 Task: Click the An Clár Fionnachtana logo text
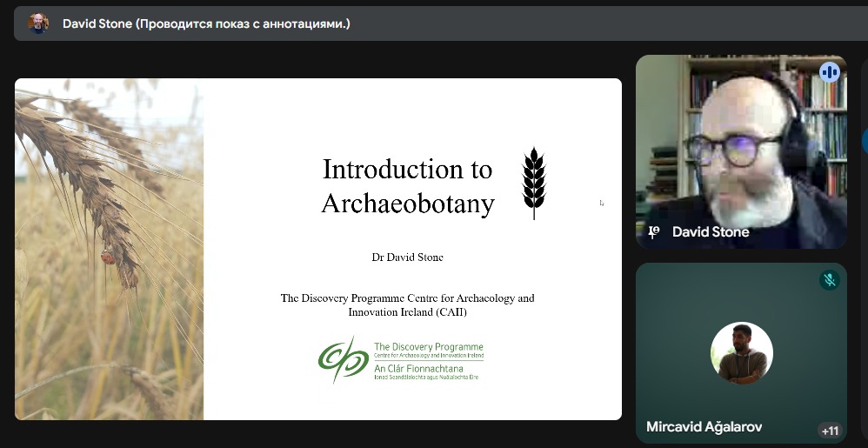click(417, 368)
